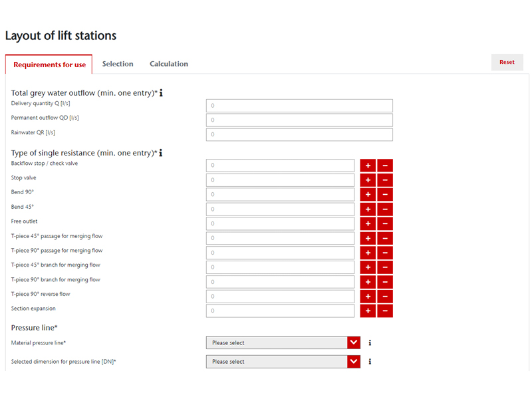Minus button for T-piece 45° branch for merging flow
The image size is (532, 399).
(385, 267)
